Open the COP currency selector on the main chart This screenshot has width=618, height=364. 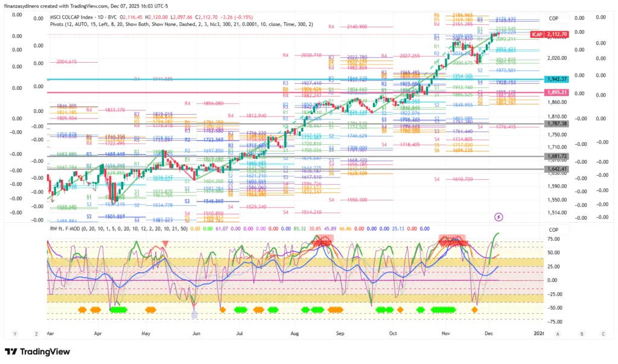554,19
